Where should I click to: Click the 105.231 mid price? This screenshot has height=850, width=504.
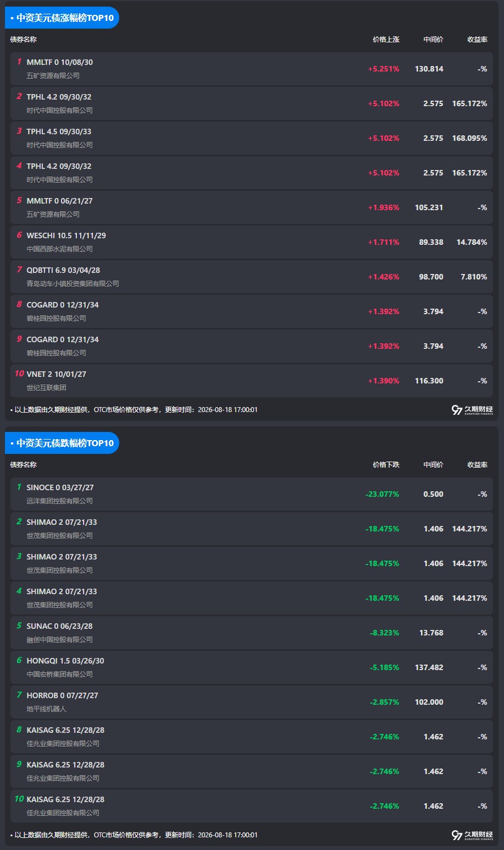(x=429, y=208)
